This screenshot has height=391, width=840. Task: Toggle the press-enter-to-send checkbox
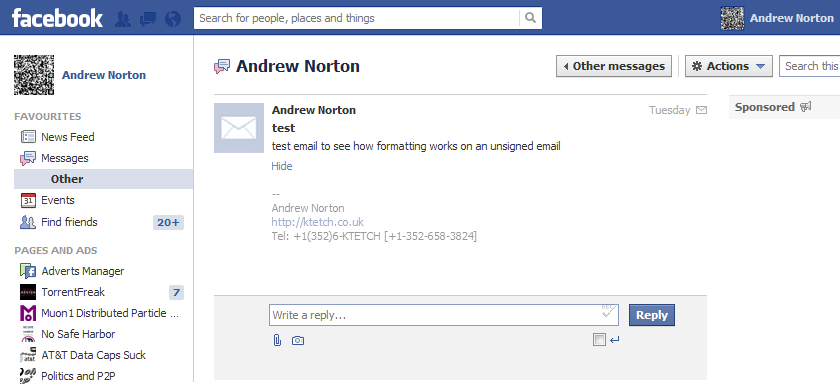point(599,340)
